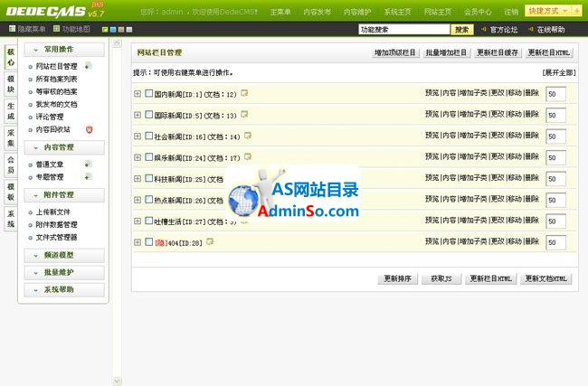Click the 更新排序 button
This screenshot has height=386, width=588.
(397, 278)
